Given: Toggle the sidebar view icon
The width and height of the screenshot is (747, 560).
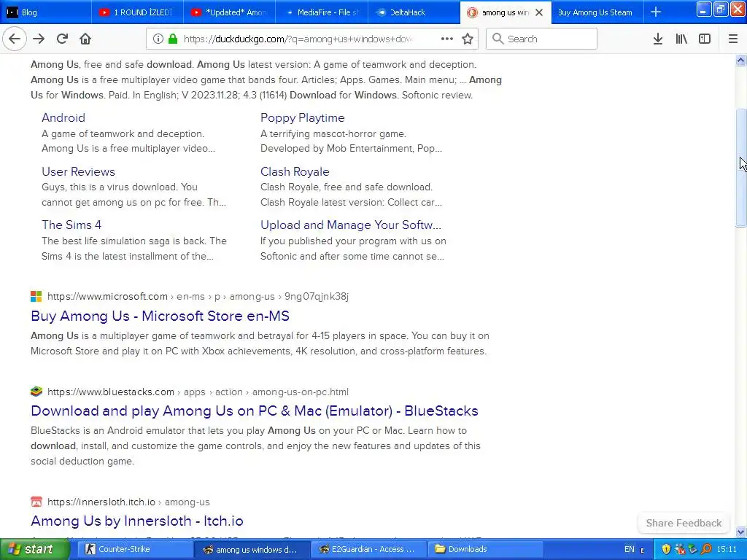Looking at the screenshot, I should pos(705,39).
